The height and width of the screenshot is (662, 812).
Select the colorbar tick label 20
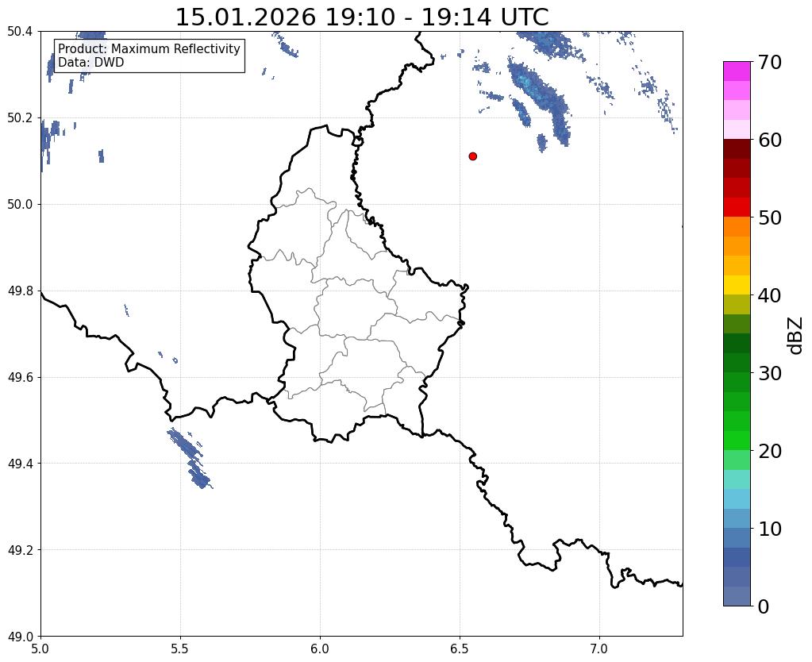[770, 451]
